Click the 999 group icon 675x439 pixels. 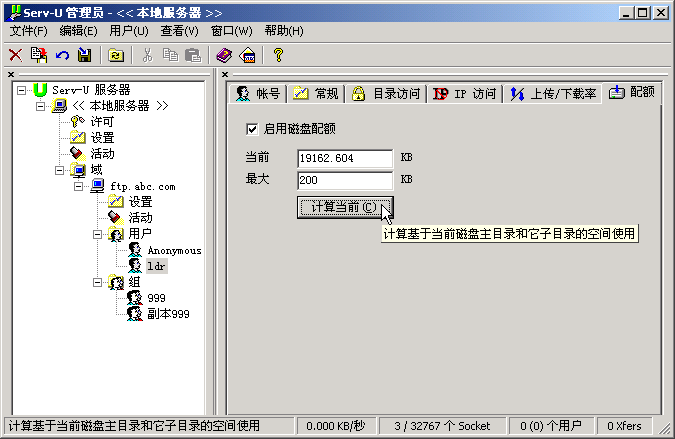(134, 297)
